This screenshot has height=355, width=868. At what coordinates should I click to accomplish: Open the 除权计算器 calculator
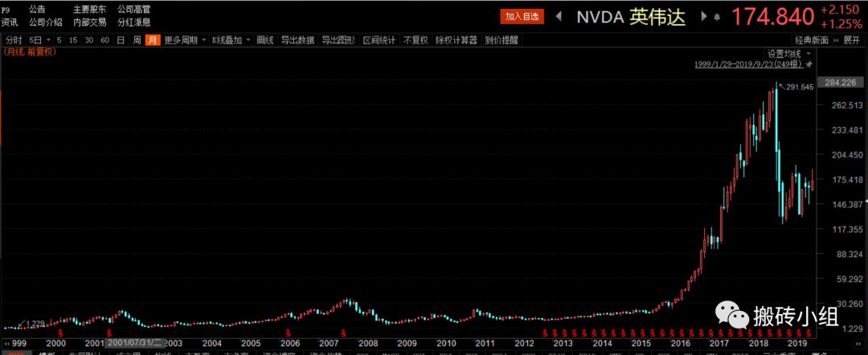(457, 40)
